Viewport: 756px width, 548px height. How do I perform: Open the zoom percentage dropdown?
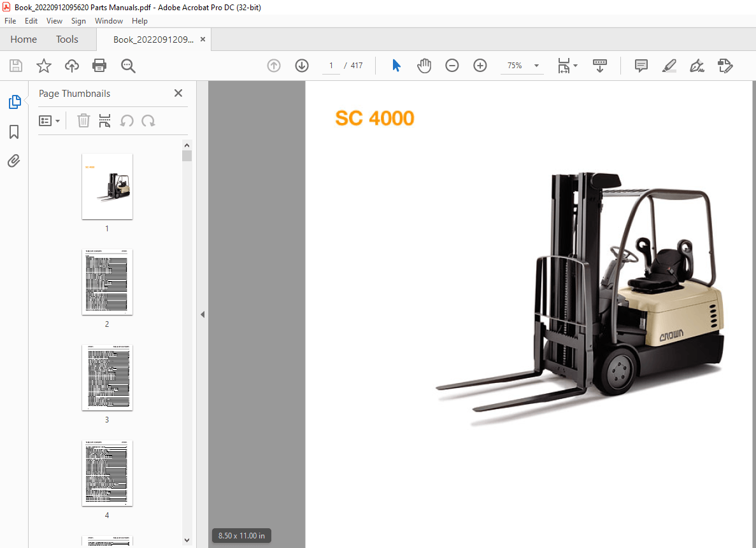pos(536,65)
